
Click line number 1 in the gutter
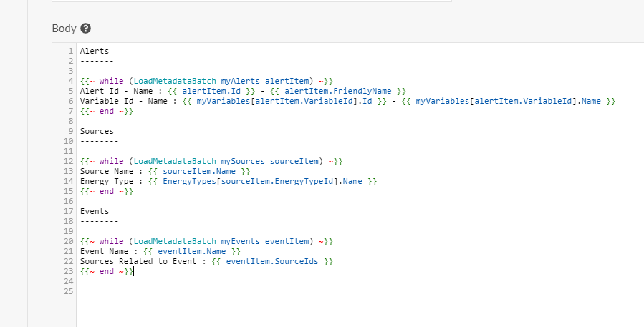[71, 52]
